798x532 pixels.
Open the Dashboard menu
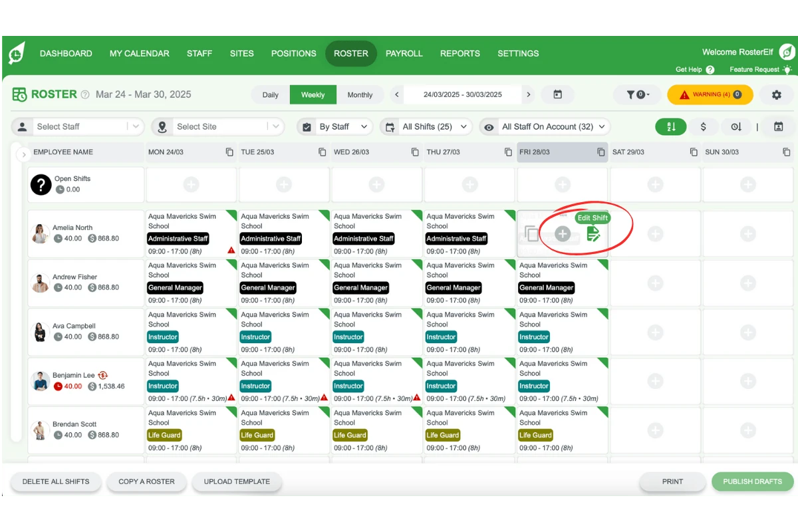tap(66, 53)
